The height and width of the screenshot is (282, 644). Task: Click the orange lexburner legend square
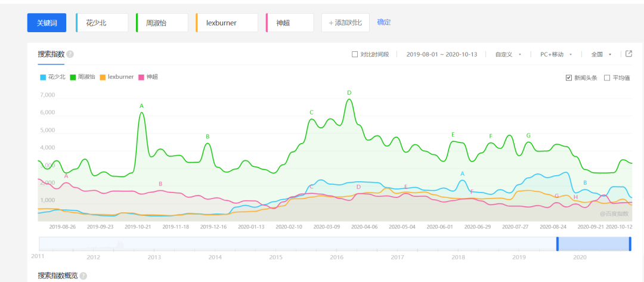coord(103,77)
